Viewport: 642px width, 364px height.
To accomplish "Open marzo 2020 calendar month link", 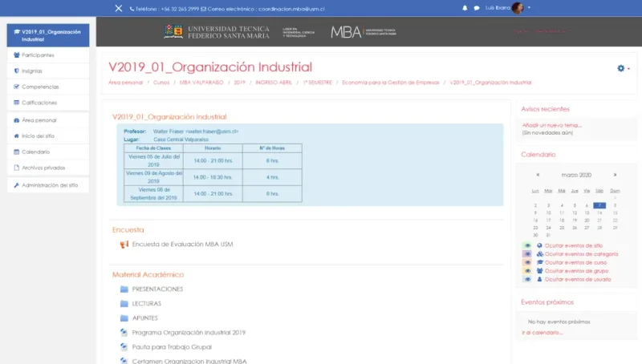I will 576,175.
